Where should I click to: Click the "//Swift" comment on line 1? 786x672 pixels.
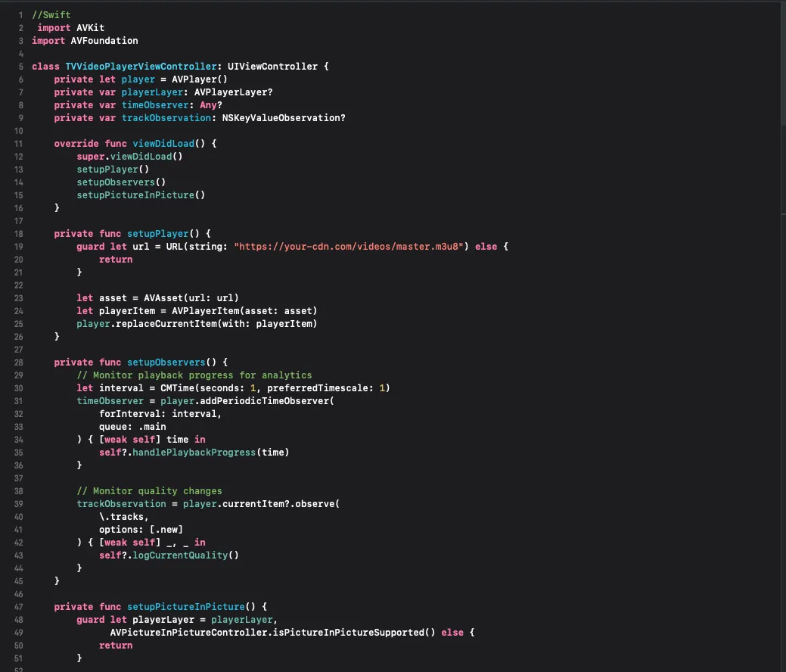point(51,15)
